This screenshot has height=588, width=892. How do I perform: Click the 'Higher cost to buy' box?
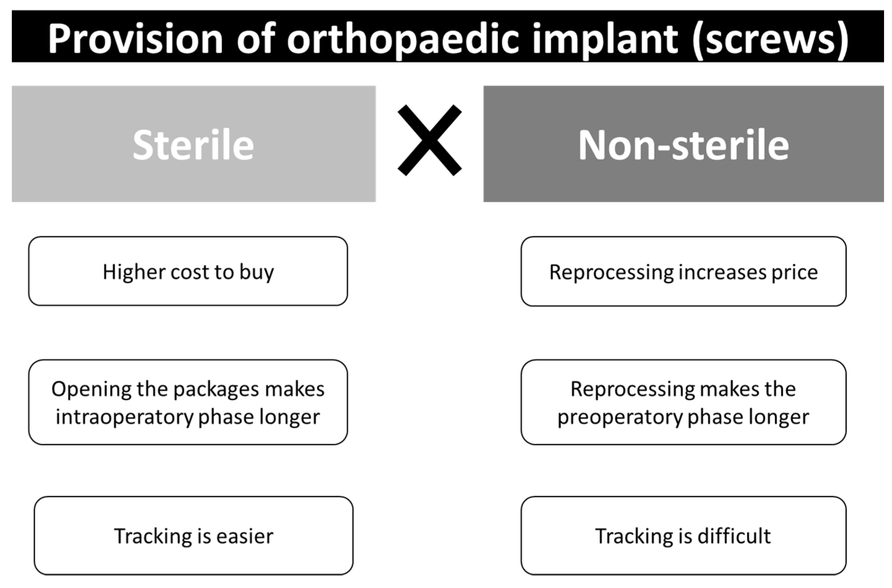188,271
